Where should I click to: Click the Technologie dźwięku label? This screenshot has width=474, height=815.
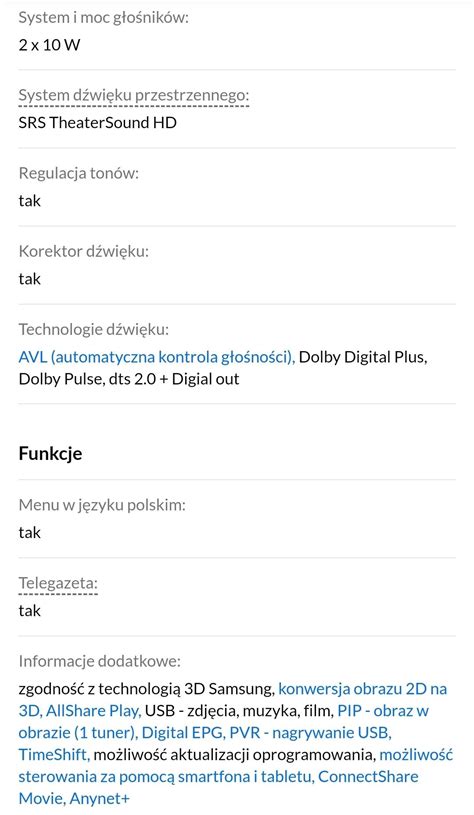[x=94, y=330]
